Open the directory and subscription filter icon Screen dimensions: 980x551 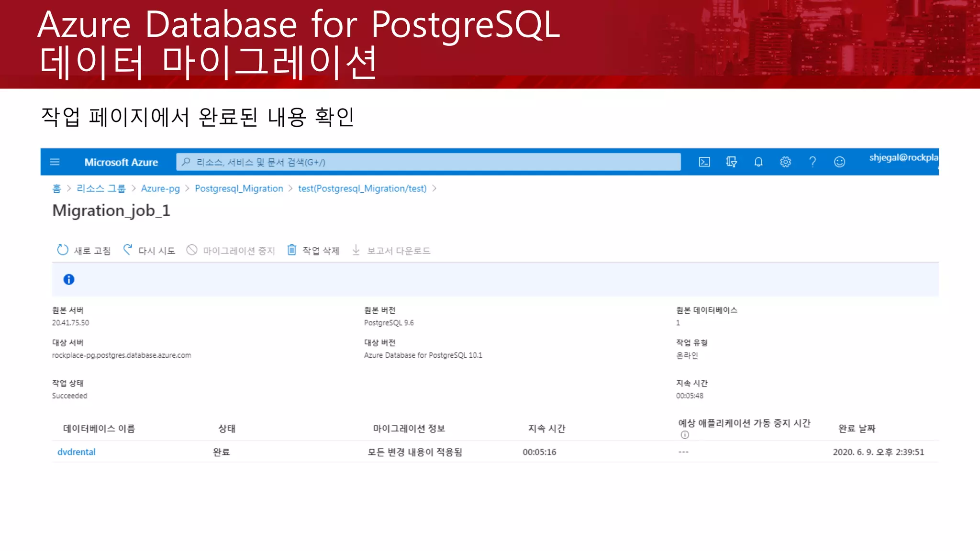coord(731,162)
